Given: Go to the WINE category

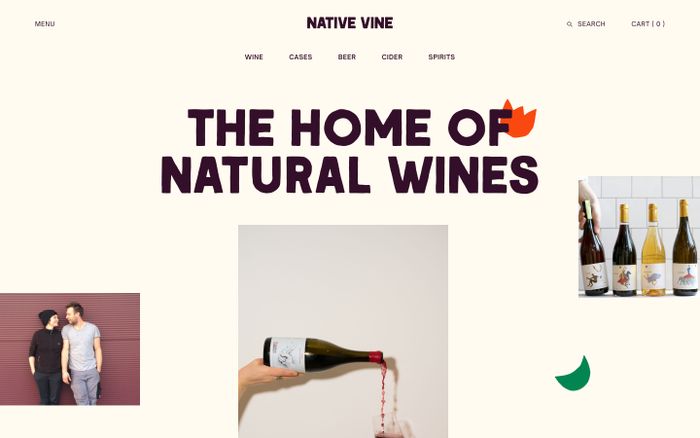Looking at the screenshot, I should [x=254, y=57].
